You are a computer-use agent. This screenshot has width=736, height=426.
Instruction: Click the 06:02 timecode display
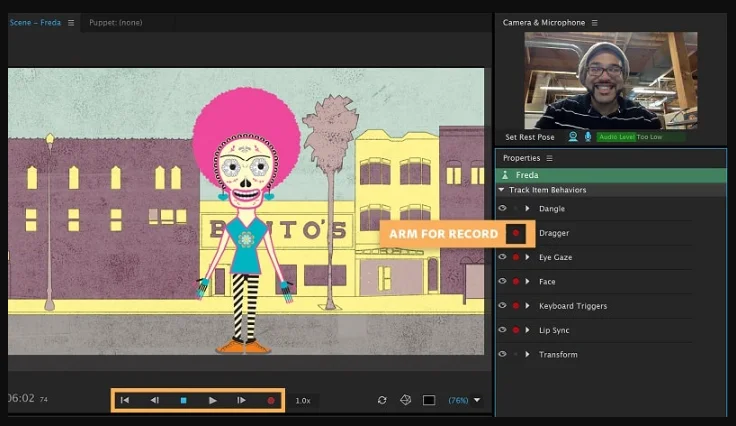click(21, 398)
